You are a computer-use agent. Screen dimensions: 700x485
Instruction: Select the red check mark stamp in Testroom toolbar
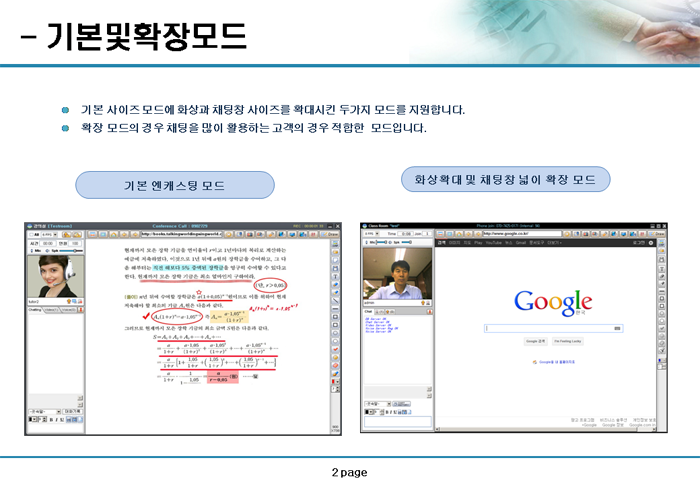click(x=335, y=349)
